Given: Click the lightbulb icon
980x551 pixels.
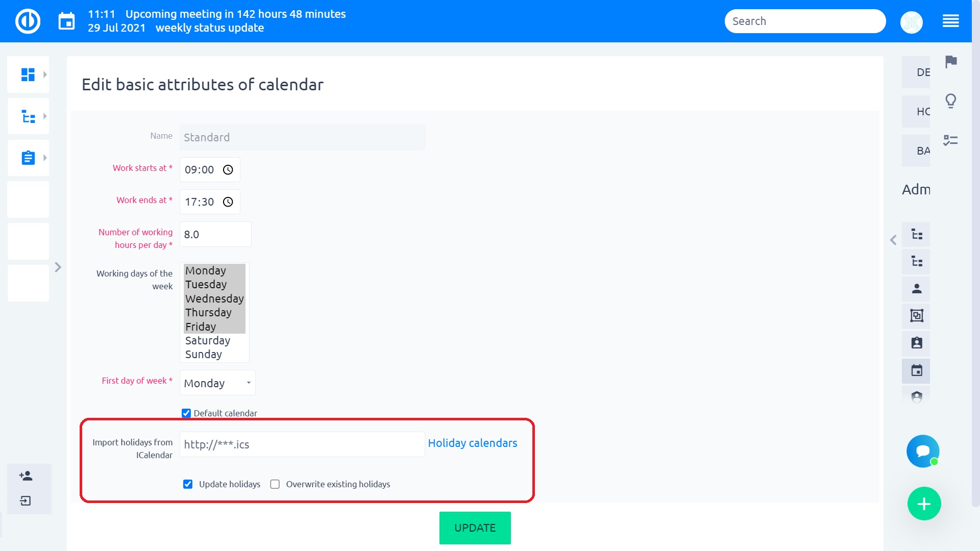Looking at the screenshot, I should 950,101.
